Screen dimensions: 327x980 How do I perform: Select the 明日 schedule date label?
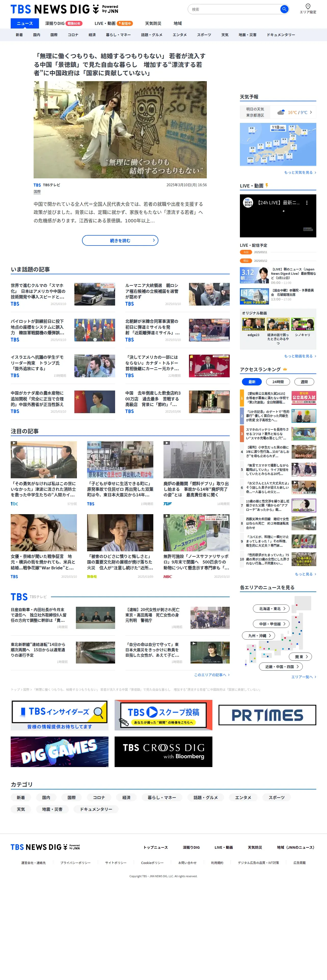(246, 261)
